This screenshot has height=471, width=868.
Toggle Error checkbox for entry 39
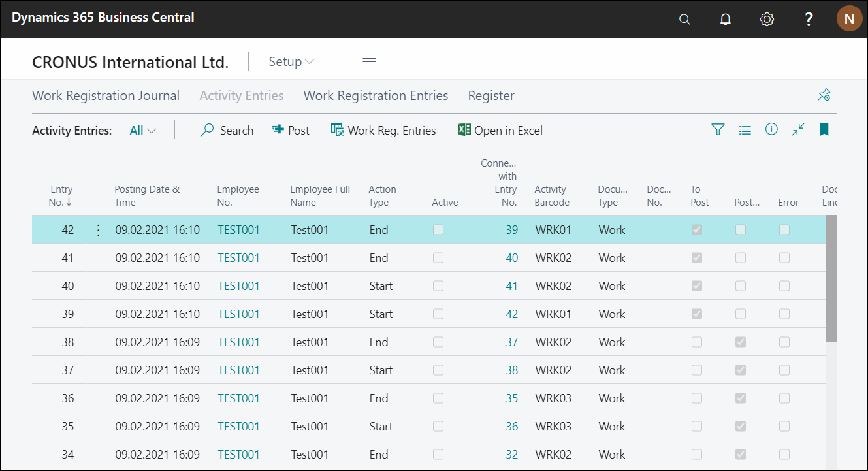pos(784,314)
